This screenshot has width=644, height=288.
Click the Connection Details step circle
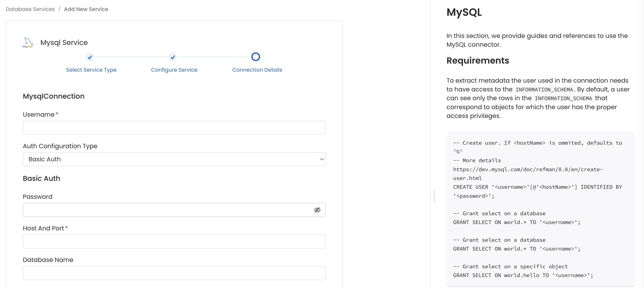[255, 57]
